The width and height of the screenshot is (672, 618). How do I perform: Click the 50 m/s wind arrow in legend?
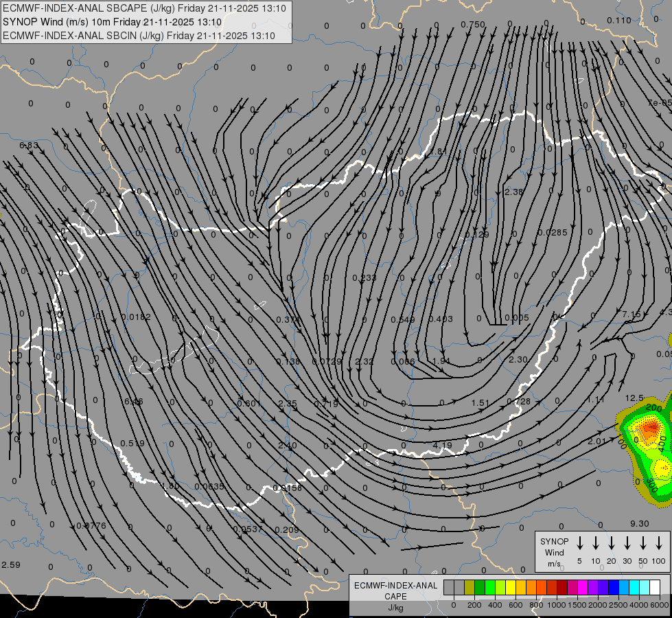pos(643,542)
